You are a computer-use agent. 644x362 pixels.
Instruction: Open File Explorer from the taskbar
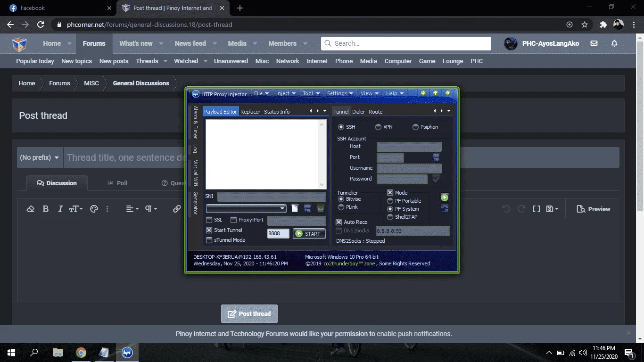[58, 353]
